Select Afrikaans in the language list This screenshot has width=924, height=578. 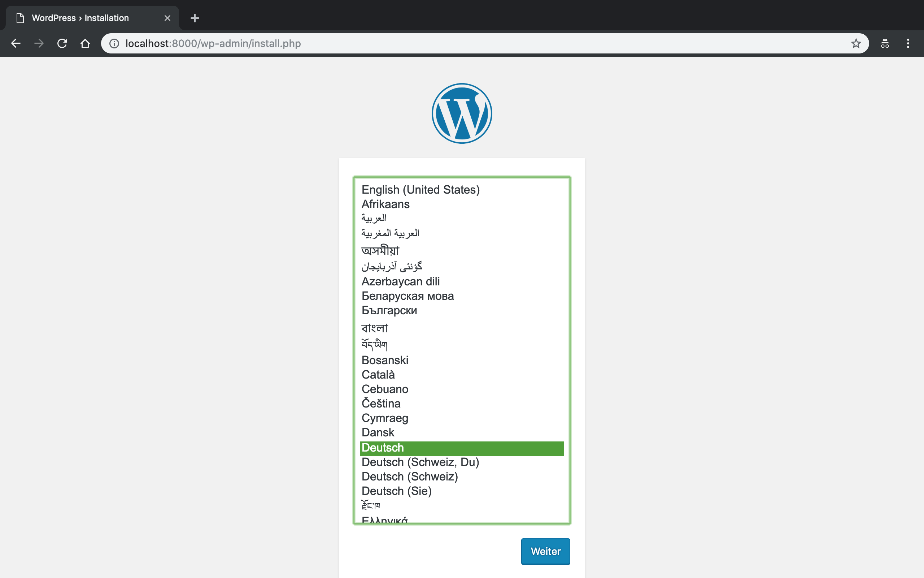462,204
